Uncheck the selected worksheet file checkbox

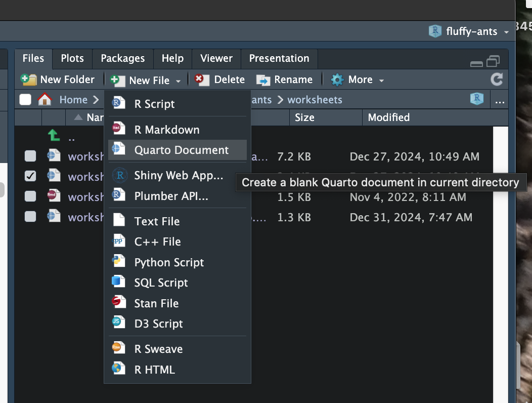tap(29, 176)
